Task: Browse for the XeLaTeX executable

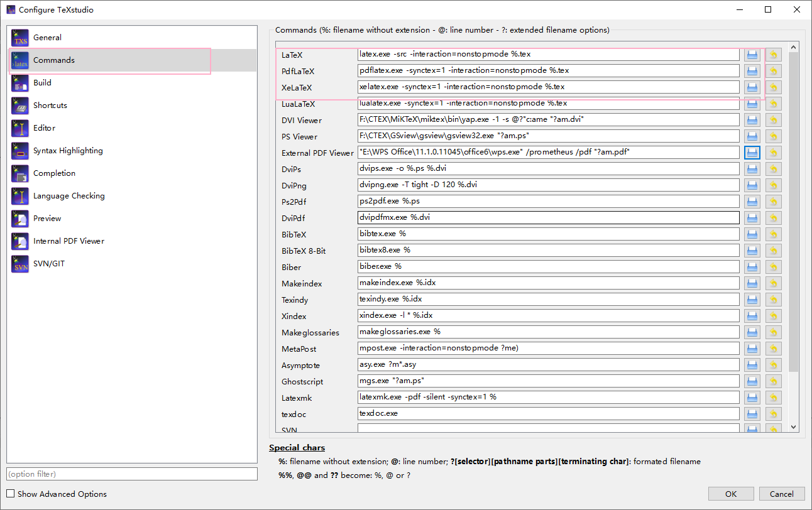Action: 752,87
